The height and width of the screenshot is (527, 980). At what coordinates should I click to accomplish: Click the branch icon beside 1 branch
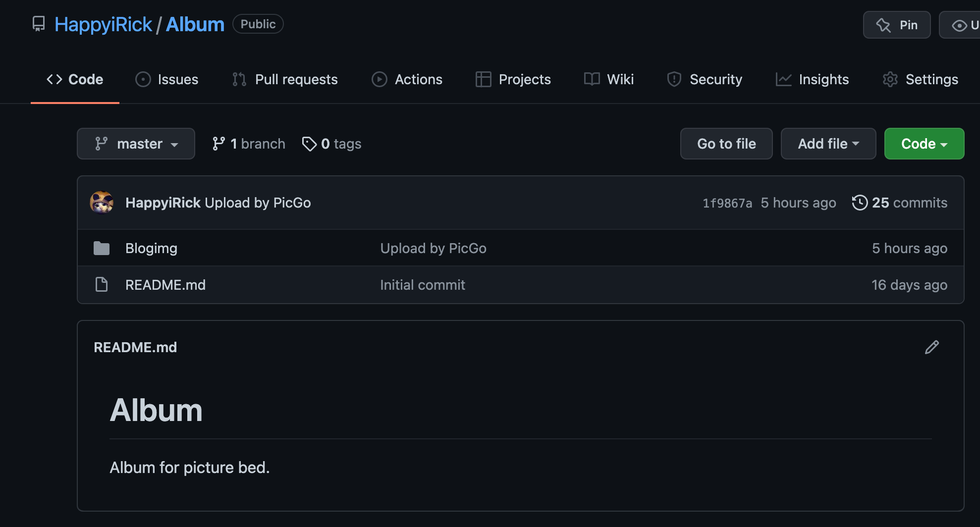(x=218, y=144)
